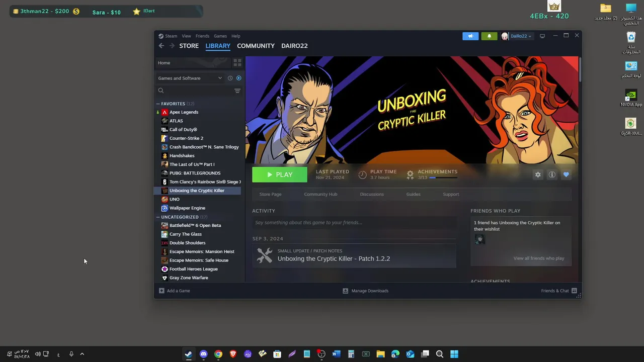This screenshot has width=644, height=362.
Task: Click the Home button in the library sidebar
Action: [193, 63]
